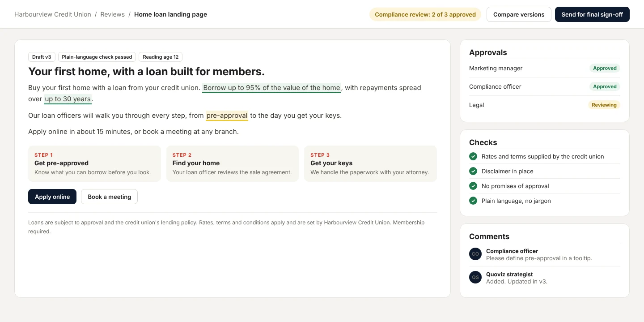Click comment Please define pre-approval in a tooltip
Image resolution: width=644 pixels, height=322 pixels.
pyautogui.click(x=539, y=258)
